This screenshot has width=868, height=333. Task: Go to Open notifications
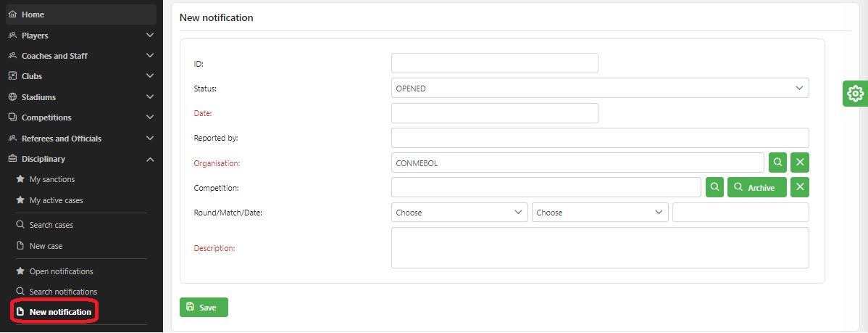coord(61,271)
